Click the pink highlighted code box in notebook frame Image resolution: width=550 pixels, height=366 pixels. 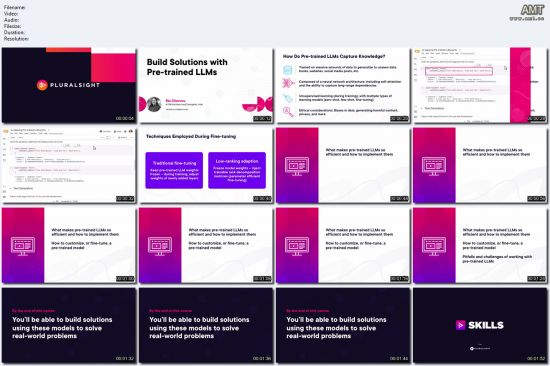pos(459,71)
